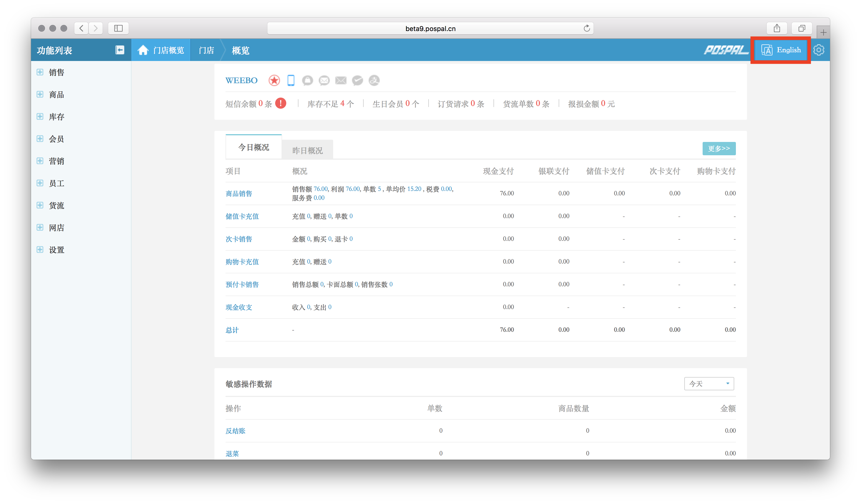This screenshot has width=861, height=504.
Task: Click the red star badge icon
Action: point(274,81)
